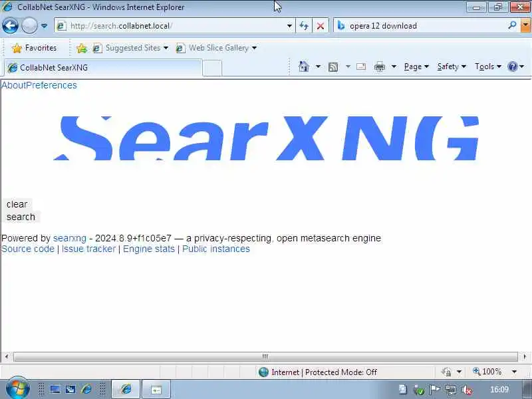Expand the zoom level dropdown arrow

click(514, 372)
